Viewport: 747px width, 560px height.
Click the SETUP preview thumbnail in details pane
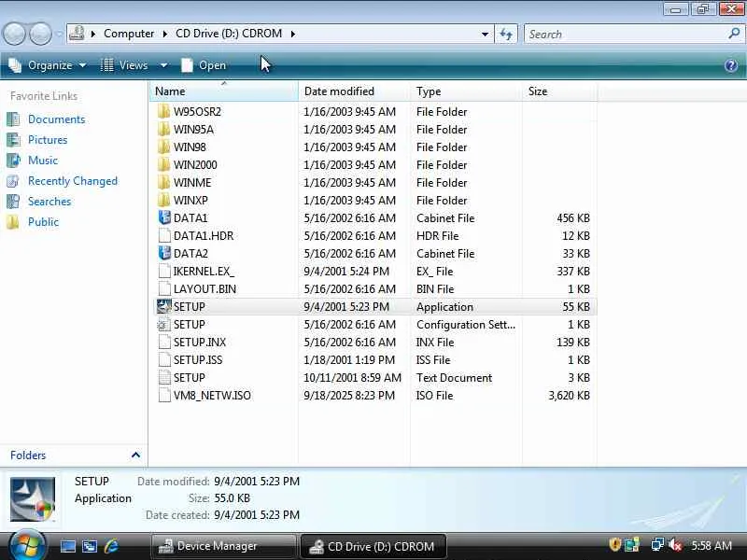33,499
